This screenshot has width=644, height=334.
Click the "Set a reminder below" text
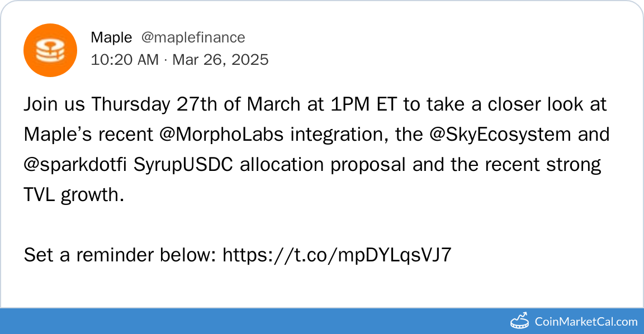119,255
